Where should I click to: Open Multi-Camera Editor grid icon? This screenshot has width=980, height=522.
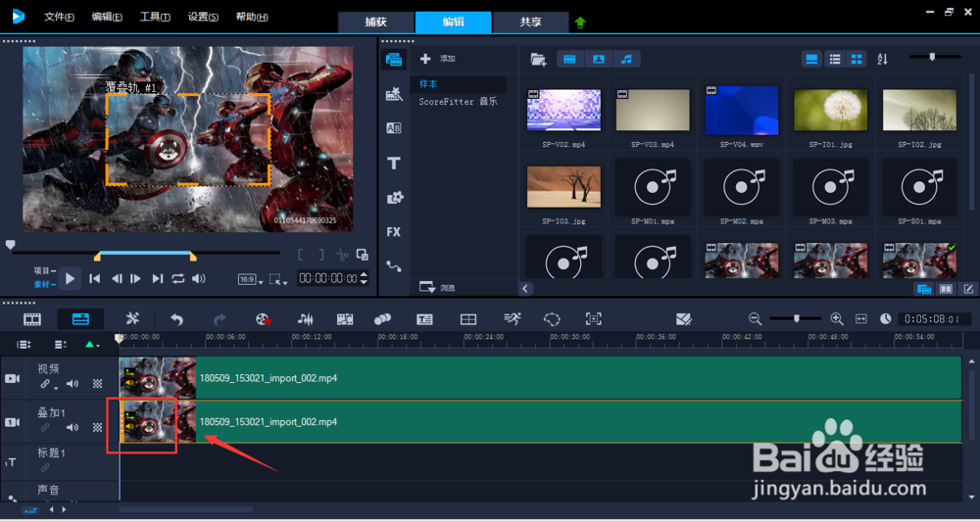pos(468,319)
